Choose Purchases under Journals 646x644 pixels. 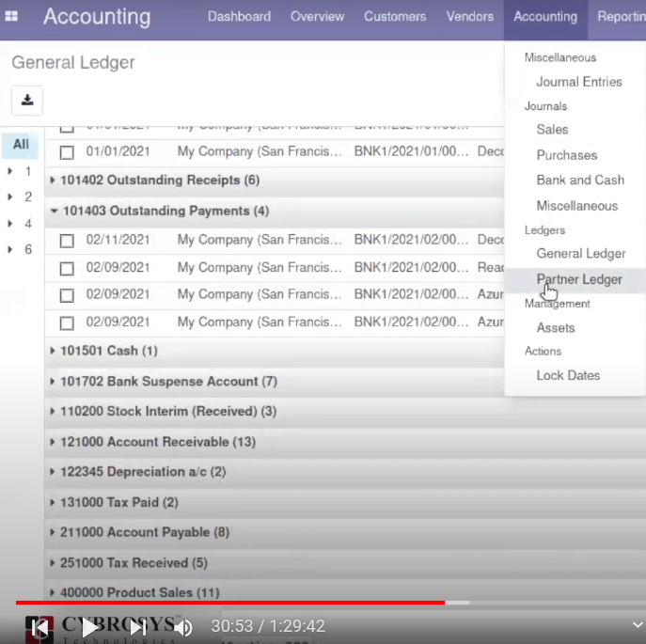point(567,155)
